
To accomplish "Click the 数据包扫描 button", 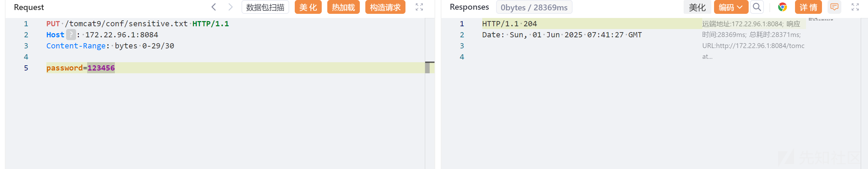I will pos(265,7).
